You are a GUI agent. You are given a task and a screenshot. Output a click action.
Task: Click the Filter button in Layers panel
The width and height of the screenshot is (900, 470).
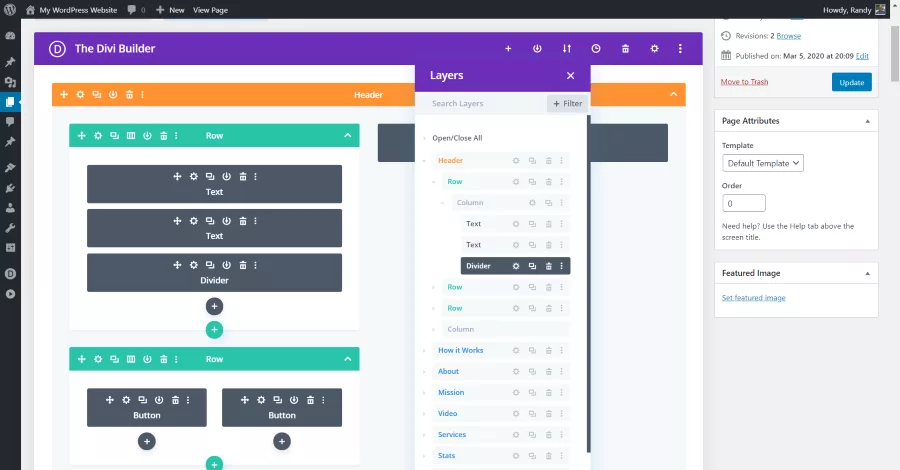[567, 103]
